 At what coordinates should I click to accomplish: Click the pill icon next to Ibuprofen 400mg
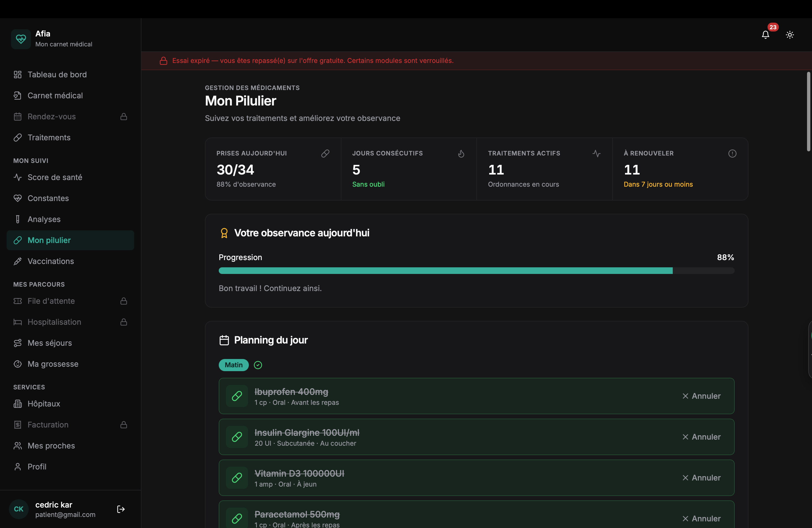[x=237, y=396]
